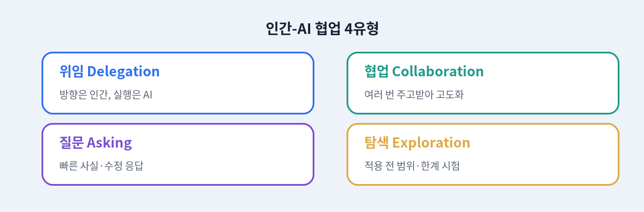Click the word '고도화' in Collaboration description
The image size is (644, 212).
[450, 95]
